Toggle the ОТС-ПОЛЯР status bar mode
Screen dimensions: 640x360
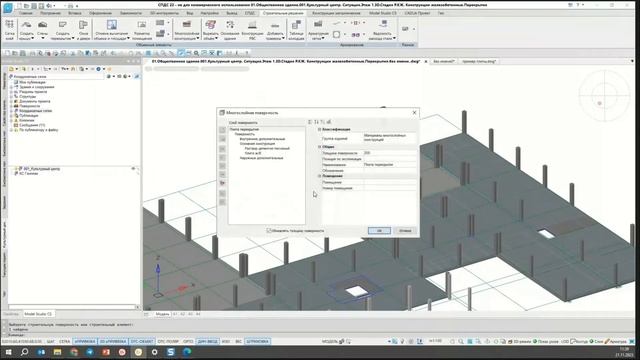coord(168,341)
